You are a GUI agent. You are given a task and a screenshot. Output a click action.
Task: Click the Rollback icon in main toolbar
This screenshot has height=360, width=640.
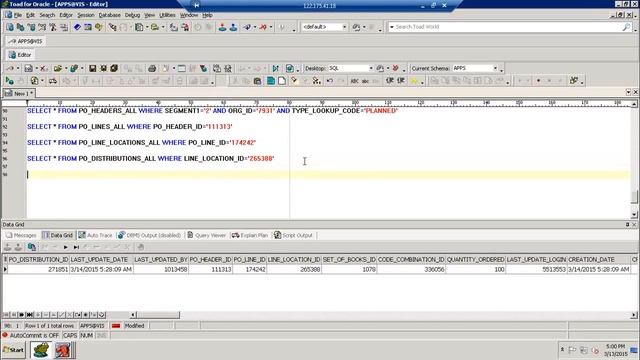[233, 27]
